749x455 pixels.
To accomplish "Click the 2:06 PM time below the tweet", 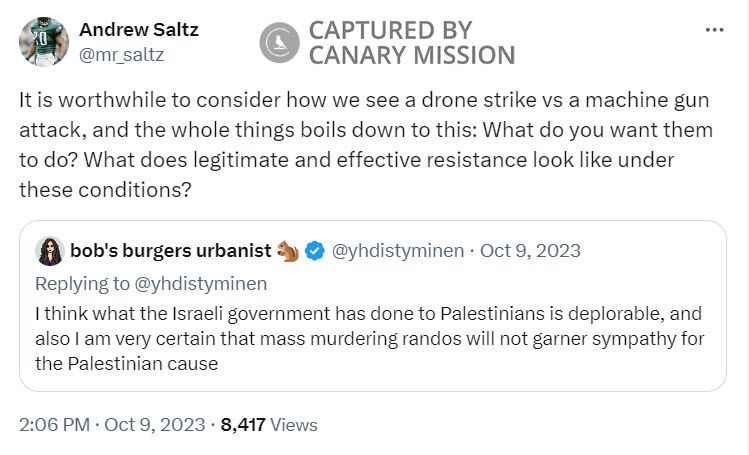I will pyautogui.click(x=56, y=424).
